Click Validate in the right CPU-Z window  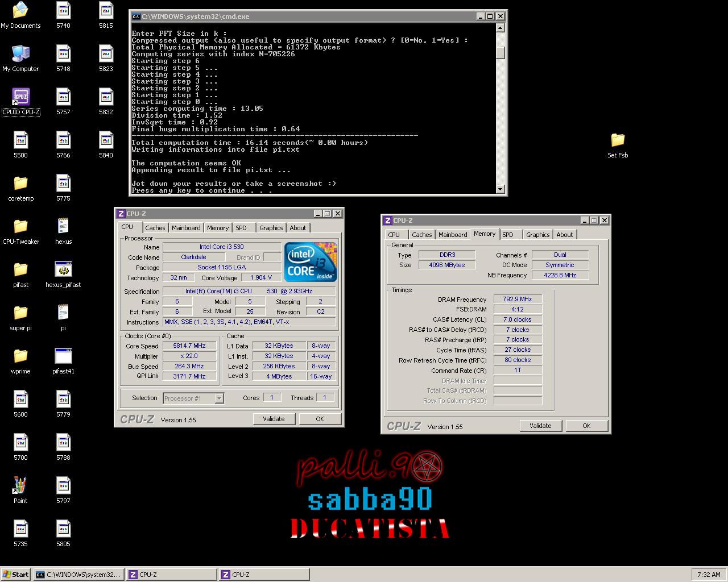click(x=540, y=426)
